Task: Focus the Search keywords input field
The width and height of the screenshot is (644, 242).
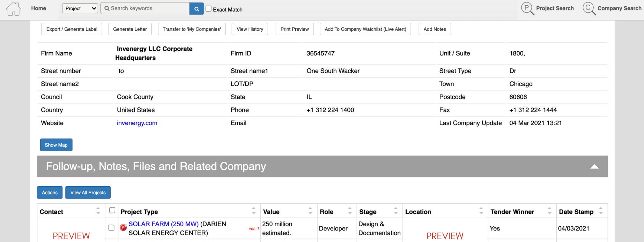Action: (145, 8)
